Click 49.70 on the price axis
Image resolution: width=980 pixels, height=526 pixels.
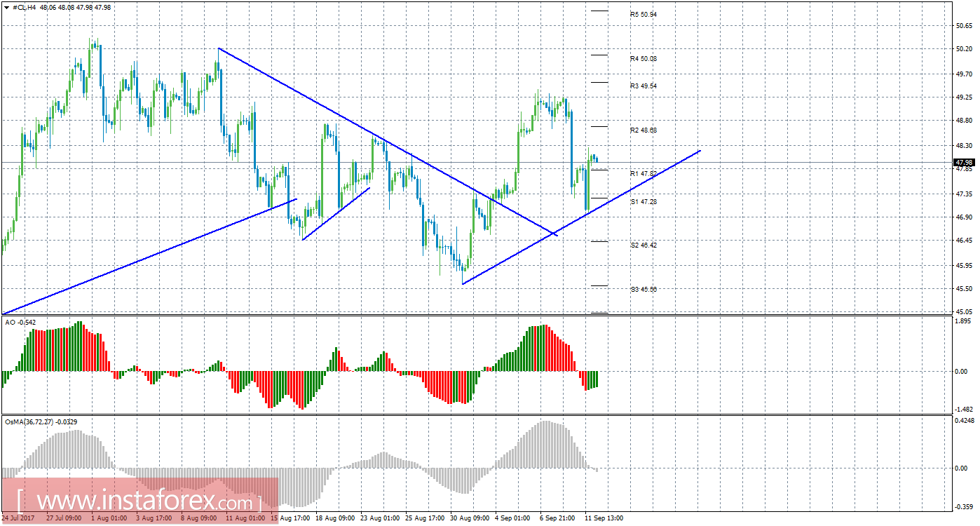(964, 74)
